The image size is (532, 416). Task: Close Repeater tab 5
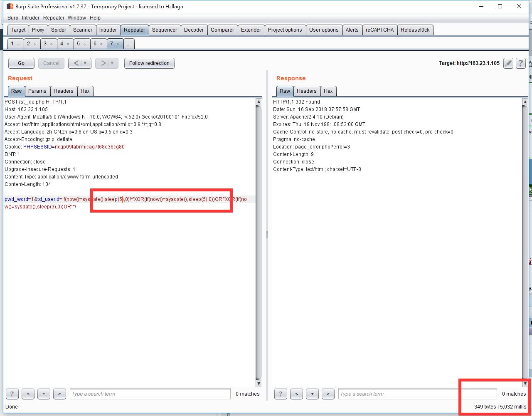click(x=84, y=44)
